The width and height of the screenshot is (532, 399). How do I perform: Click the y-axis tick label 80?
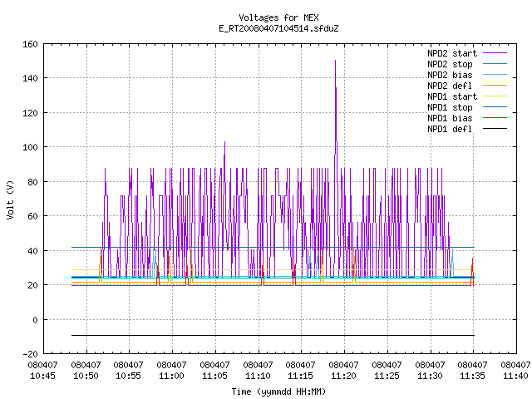coord(32,182)
